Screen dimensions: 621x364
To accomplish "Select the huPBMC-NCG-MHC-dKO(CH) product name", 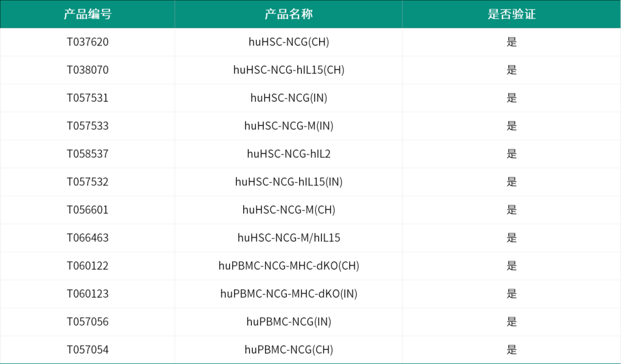I will [x=289, y=266].
